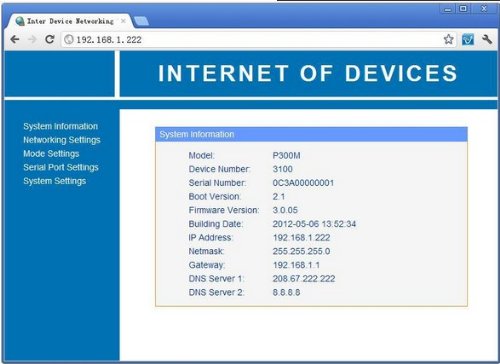
Task: Minimize the browser window
Action: click(447, 9)
